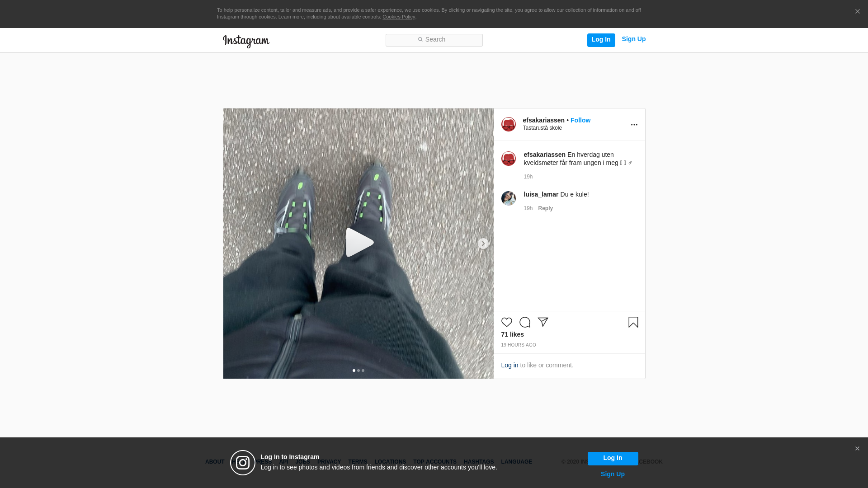Click the top Log In button

tap(601, 40)
